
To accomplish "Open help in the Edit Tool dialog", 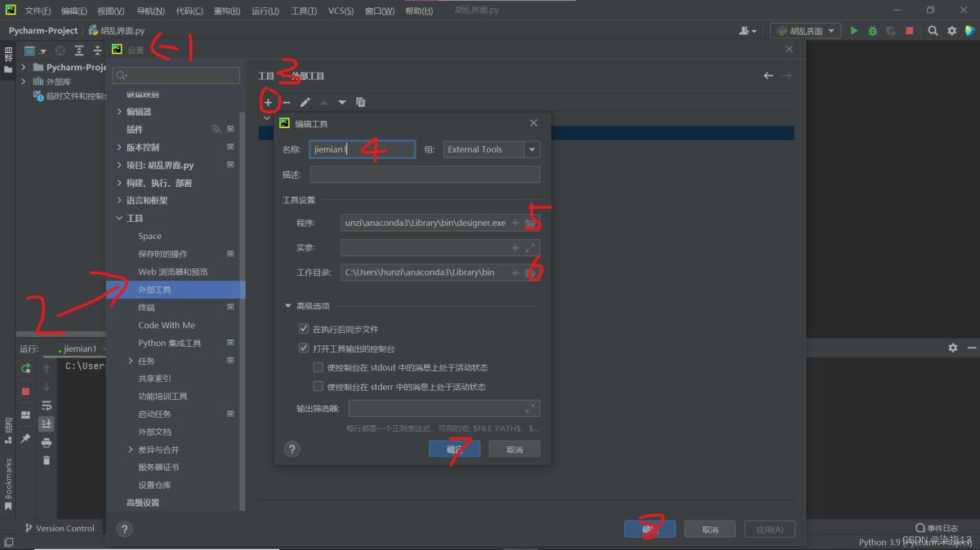I will (x=292, y=449).
